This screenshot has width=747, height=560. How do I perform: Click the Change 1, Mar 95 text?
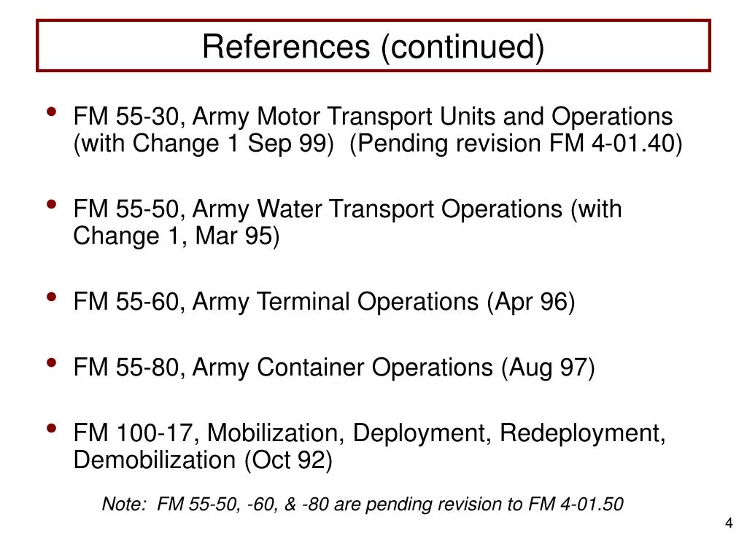(x=177, y=236)
